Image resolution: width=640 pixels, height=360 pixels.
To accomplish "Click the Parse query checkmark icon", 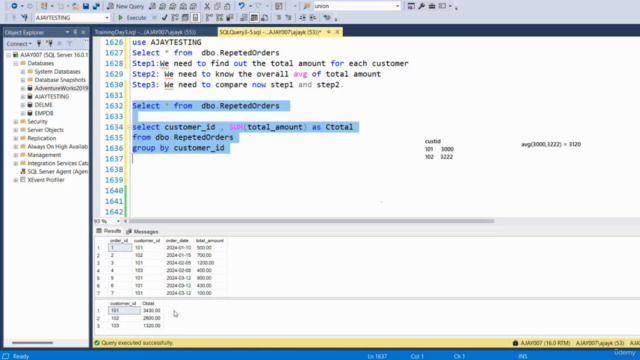I will [164, 18].
